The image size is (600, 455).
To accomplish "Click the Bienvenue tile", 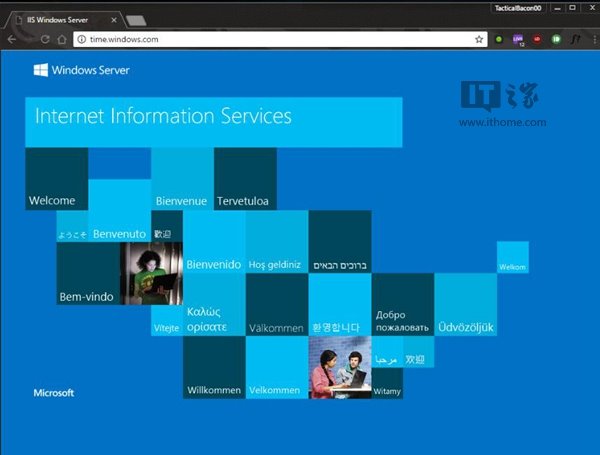I will pos(182,179).
